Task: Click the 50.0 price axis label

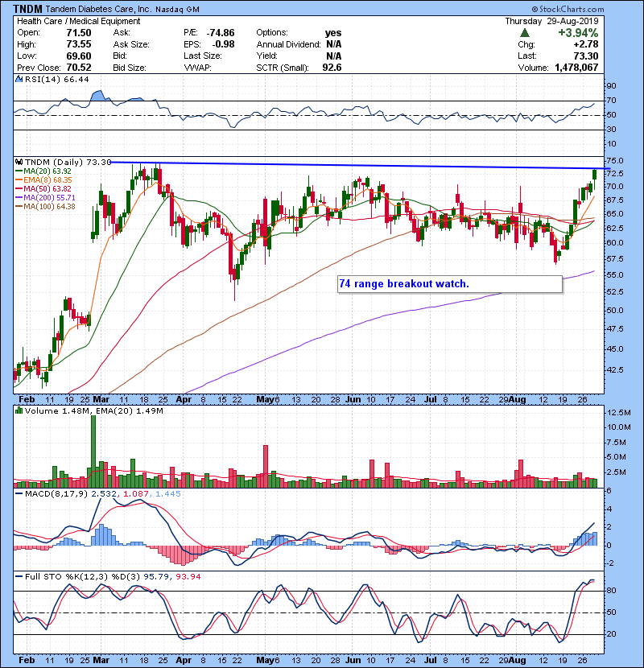Action: [614, 310]
